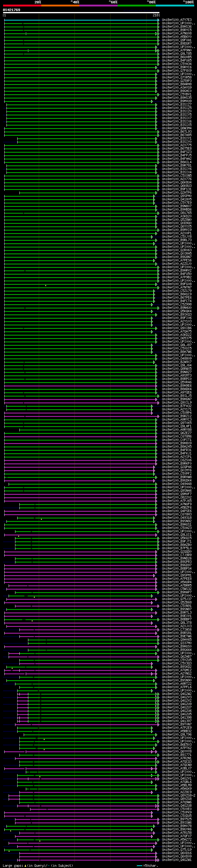The image size is (197, 868).
Task: Open hit UniRef100_B9RYC5
Action: coord(177,30)
